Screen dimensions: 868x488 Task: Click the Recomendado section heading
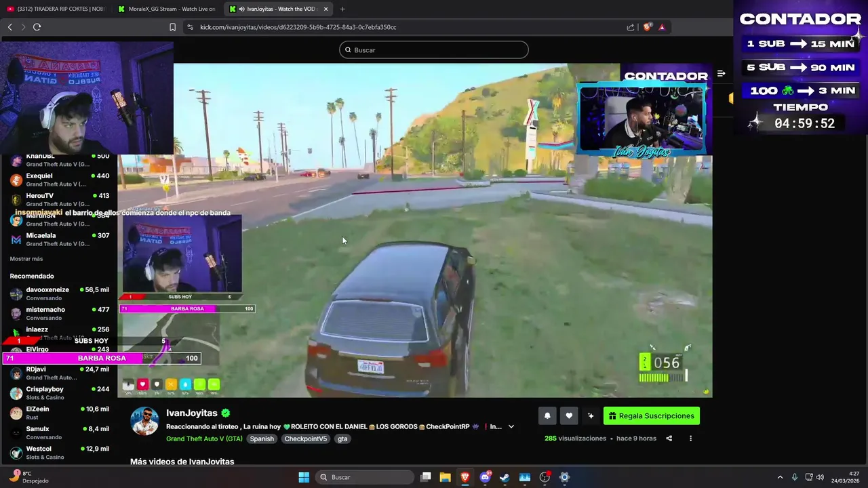point(32,276)
